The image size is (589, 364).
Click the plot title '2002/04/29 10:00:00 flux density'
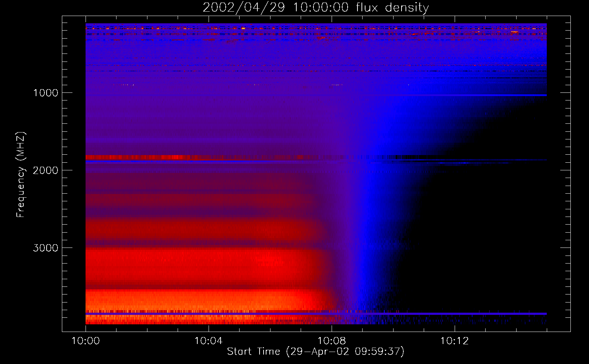click(316, 8)
